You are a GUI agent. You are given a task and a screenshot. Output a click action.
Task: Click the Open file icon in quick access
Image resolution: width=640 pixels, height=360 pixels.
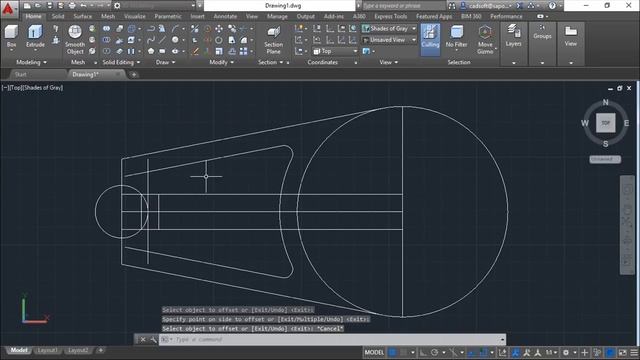point(38,6)
